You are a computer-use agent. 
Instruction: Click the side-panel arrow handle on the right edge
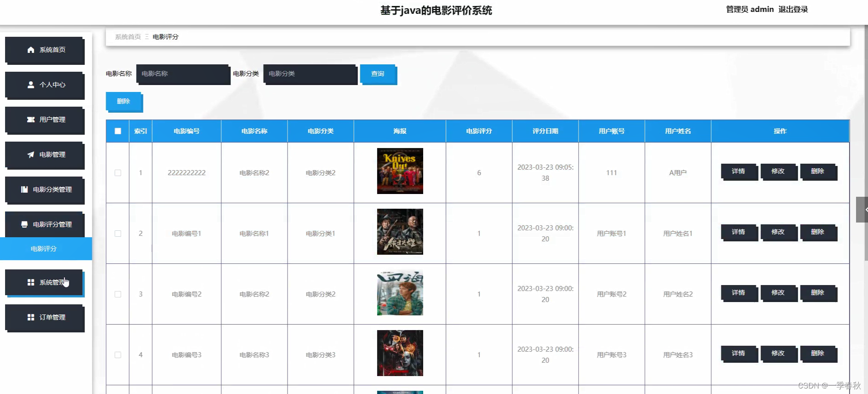click(x=862, y=210)
